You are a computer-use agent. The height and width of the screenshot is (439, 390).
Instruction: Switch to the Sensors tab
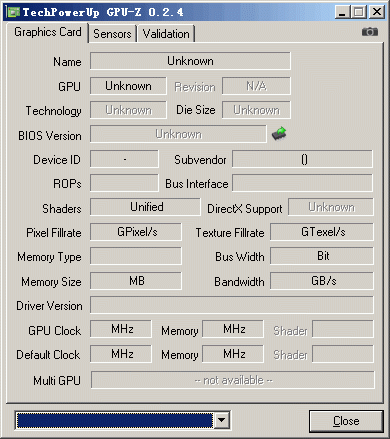click(112, 34)
